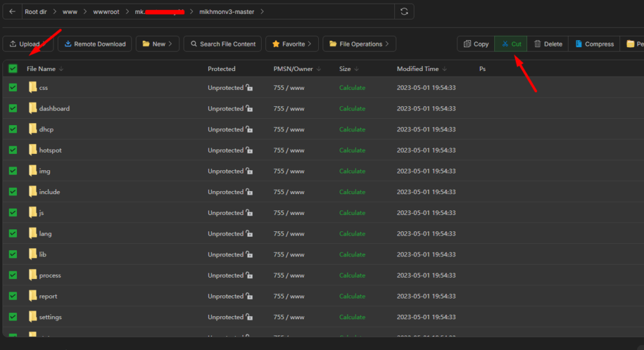Viewport: 644px width, 350px height.
Task: Click the Ps column header
Action: coord(482,69)
